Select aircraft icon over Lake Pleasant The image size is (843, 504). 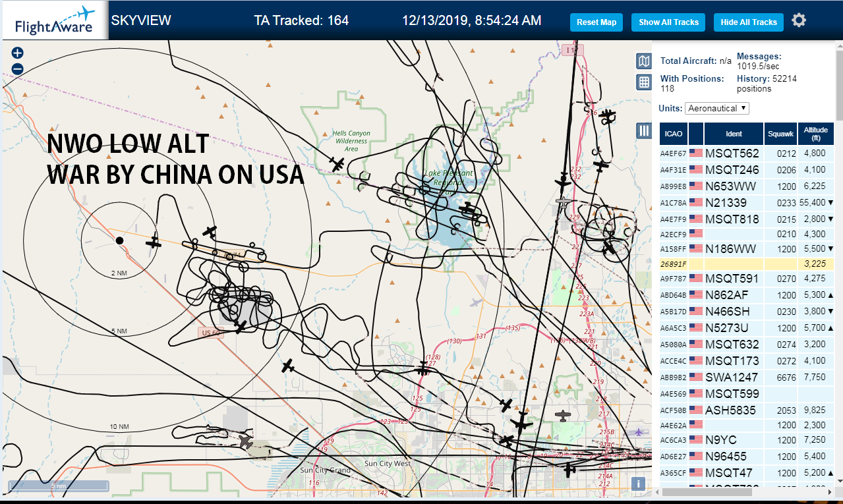[x=468, y=208]
